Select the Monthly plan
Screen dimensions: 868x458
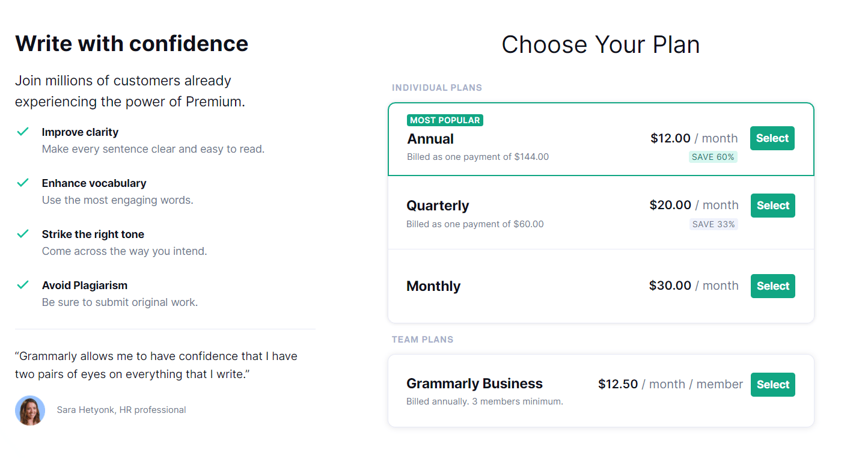point(772,285)
